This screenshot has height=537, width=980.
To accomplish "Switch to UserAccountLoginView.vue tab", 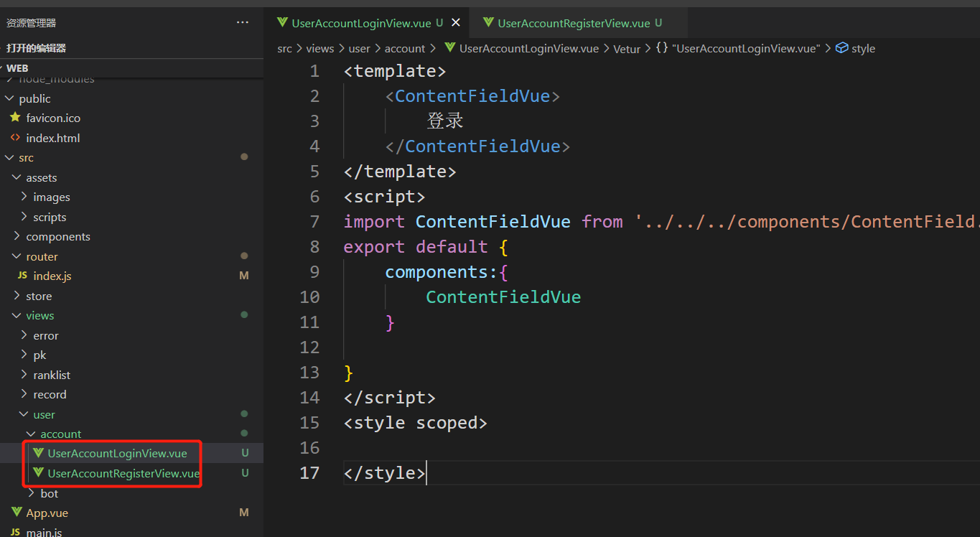I will tap(361, 23).
